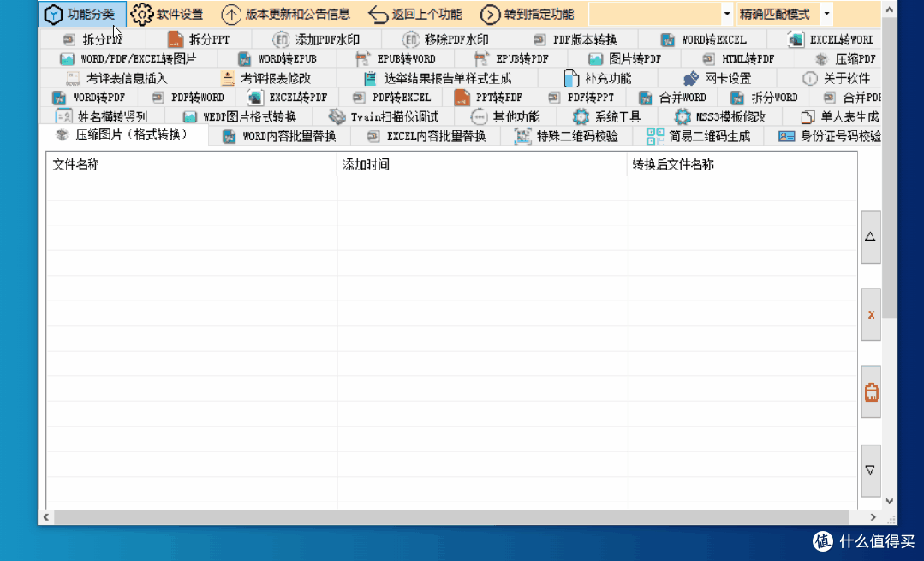This screenshot has width=924, height=561.
Task: Click the PPT转PDF icon
Action: click(x=462, y=98)
